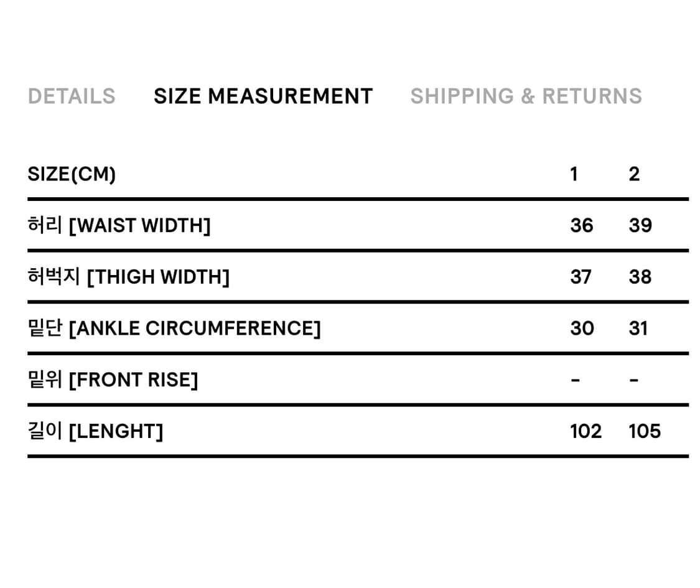Screen dimensions: 700x588
Task: Click waist width value 36
Action: tap(581, 225)
